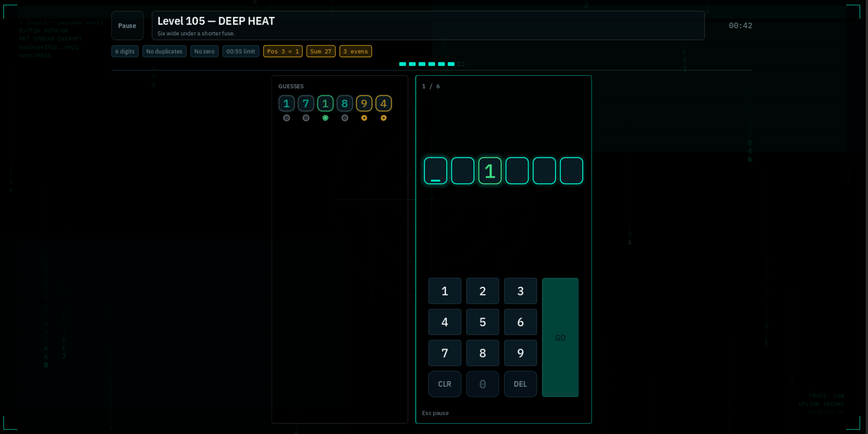Pause the game with the Pause button
Viewport: 868px width, 434px height.
[x=127, y=25]
